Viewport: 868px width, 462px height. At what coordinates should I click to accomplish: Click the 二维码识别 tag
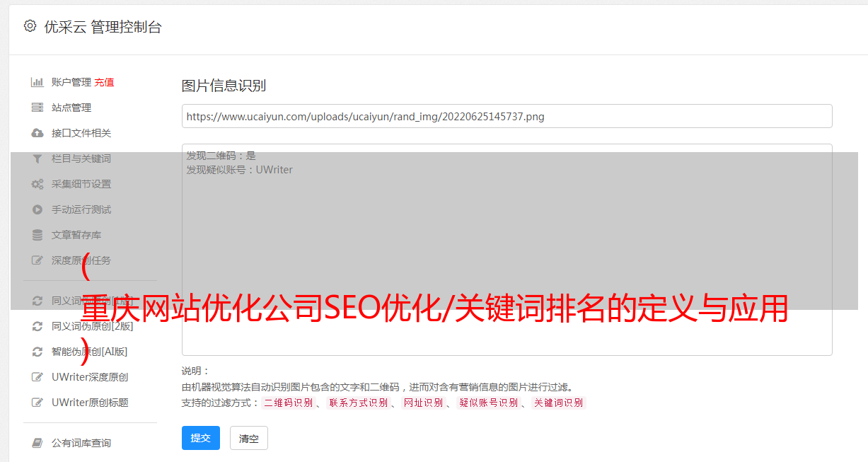(288, 403)
